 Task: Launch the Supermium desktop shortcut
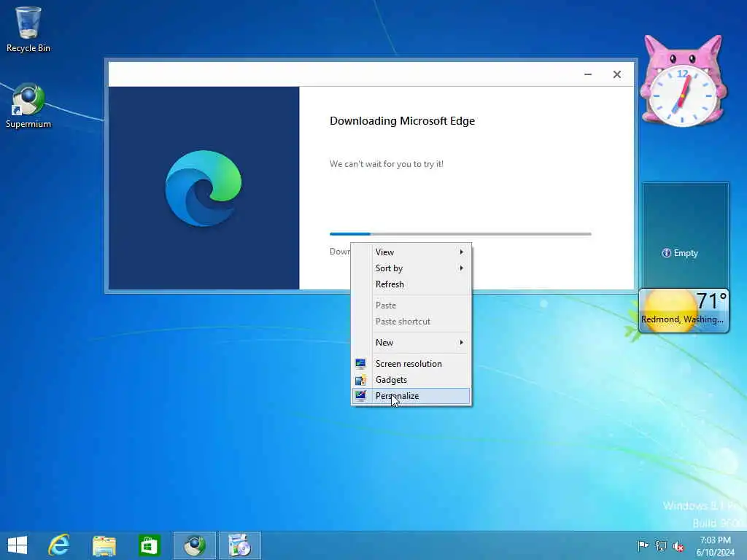(x=28, y=106)
